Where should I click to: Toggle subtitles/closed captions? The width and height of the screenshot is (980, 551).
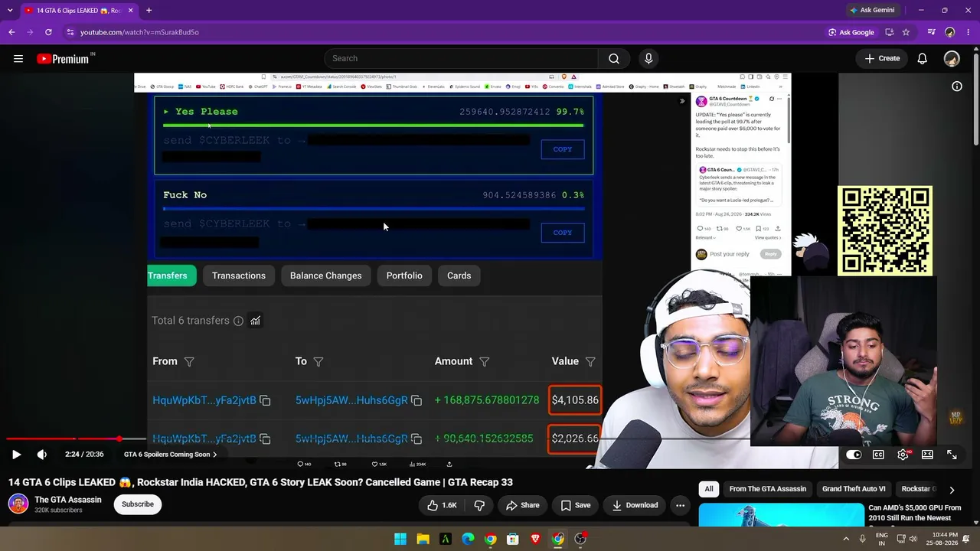[x=878, y=455]
